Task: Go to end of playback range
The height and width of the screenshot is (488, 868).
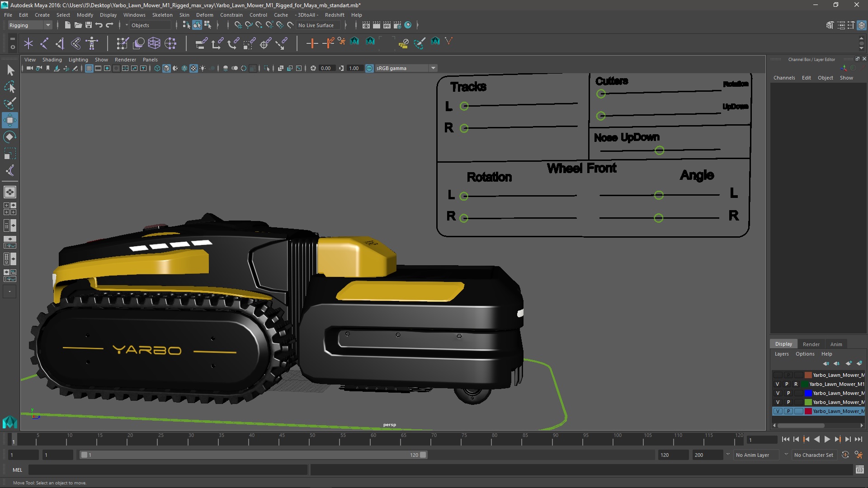Action: point(858,439)
